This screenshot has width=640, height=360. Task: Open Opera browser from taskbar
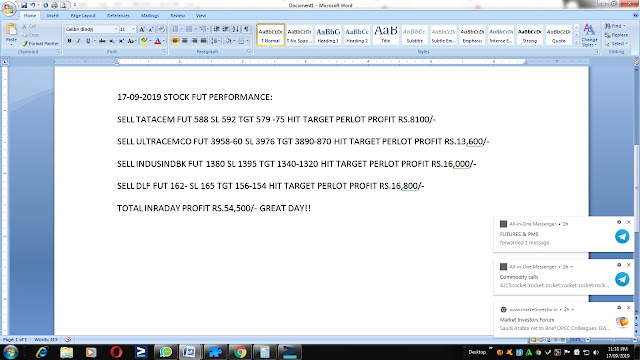[116, 352]
